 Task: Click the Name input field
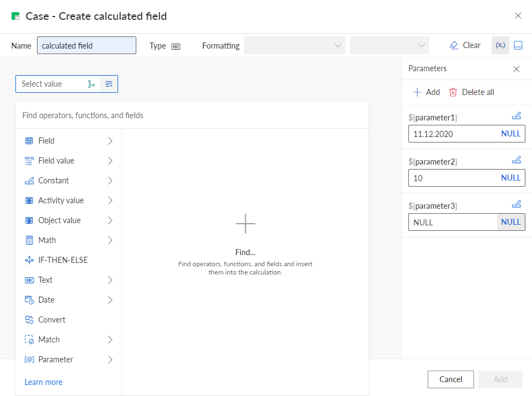click(87, 45)
